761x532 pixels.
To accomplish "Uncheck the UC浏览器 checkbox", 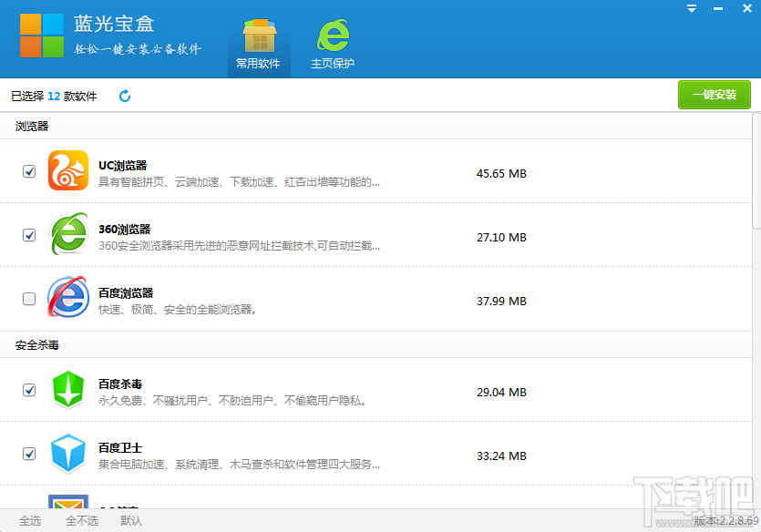I will coord(29,171).
